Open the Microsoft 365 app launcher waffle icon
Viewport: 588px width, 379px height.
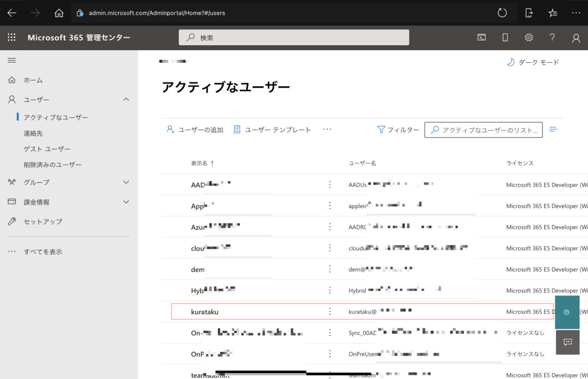pos(11,37)
